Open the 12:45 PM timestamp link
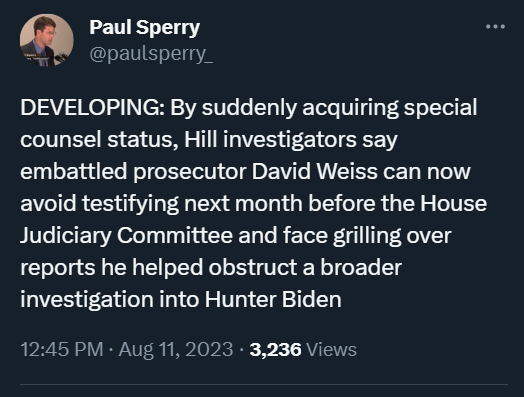Image resolution: width=524 pixels, height=397 pixels. click(62, 350)
